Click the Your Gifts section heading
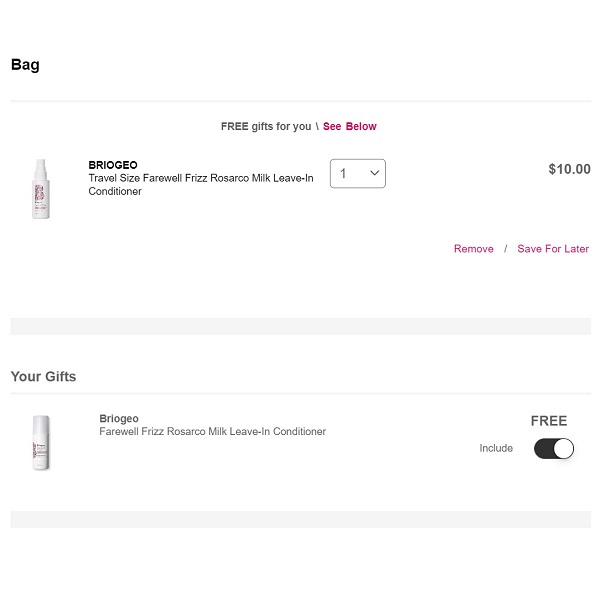Viewport: 600px width, 600px height. [x=43, y=377]
